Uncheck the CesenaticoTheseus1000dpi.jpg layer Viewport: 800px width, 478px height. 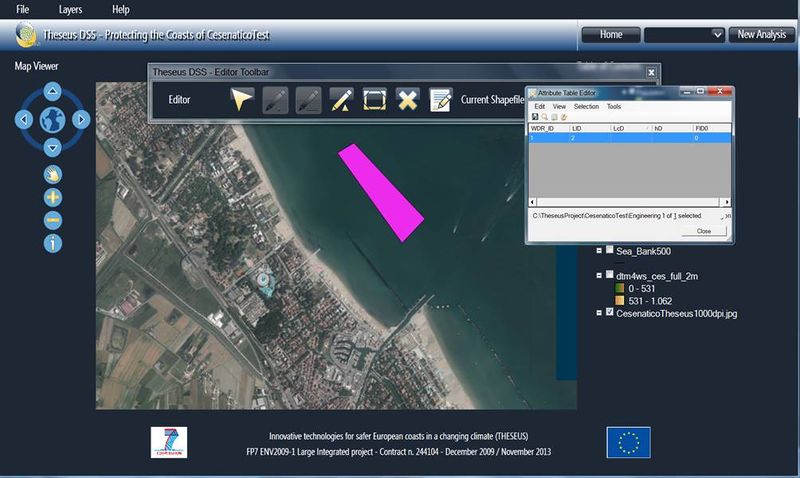pos(609,313)
